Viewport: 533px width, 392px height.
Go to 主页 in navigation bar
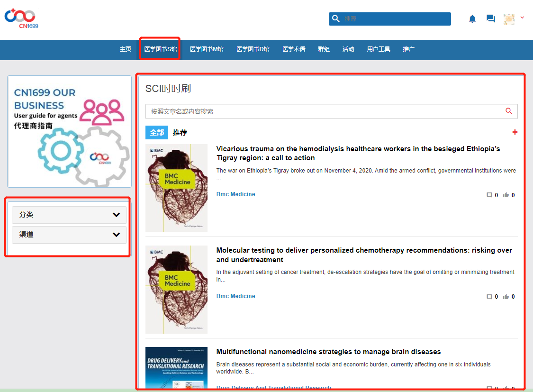point(126,49)
